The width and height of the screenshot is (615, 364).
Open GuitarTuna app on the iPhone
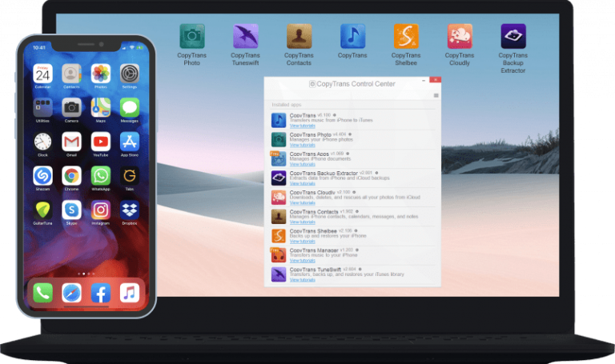42,210
